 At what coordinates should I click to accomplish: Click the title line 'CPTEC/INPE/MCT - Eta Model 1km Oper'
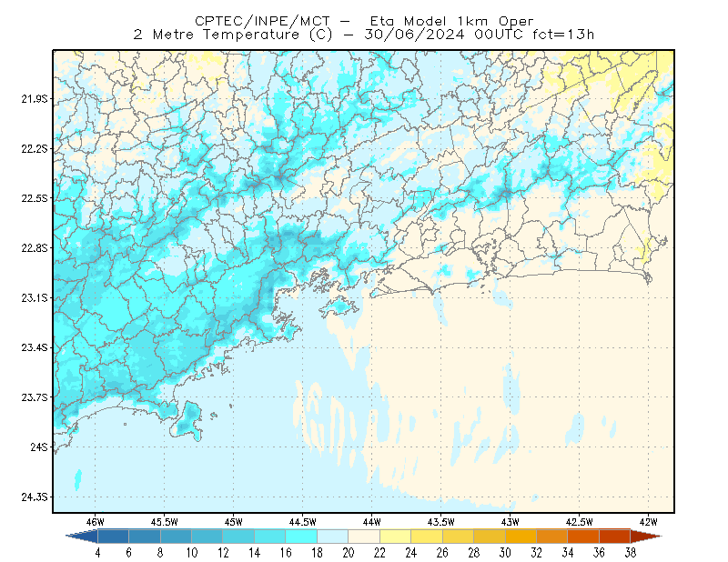(364, 21)
